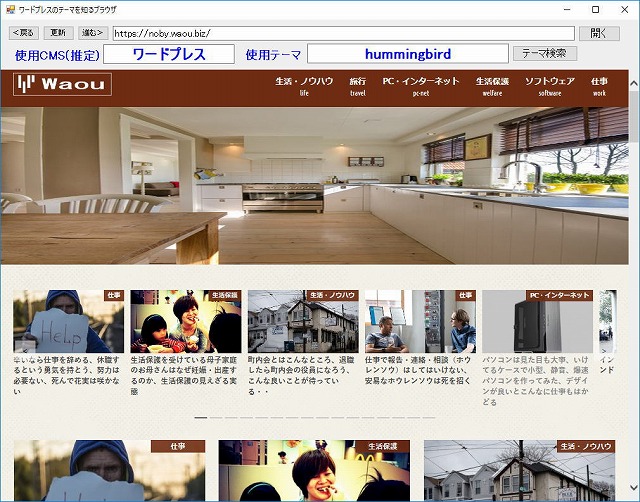
Task: Open the mother and child carousel thumbnail
Action: click(x=186, y=322)
